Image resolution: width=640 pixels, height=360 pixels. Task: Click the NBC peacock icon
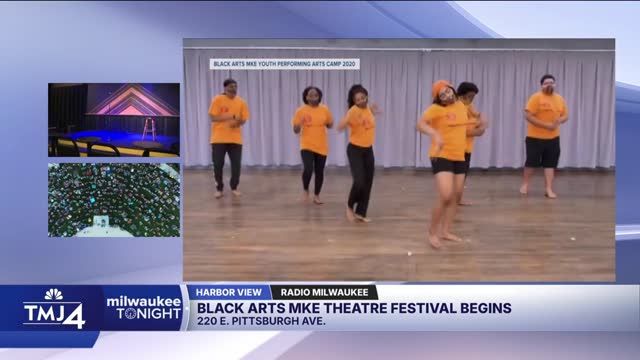(54, 294)
